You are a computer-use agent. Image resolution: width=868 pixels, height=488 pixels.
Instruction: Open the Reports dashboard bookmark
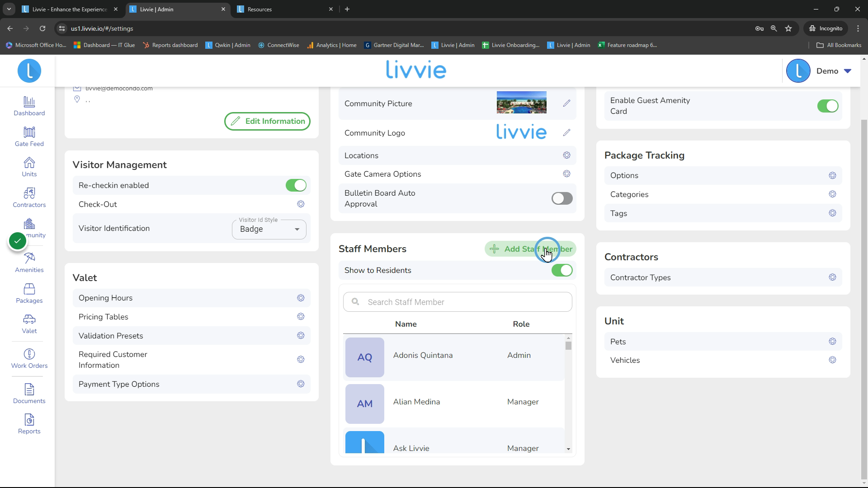(x=170, y=45)
